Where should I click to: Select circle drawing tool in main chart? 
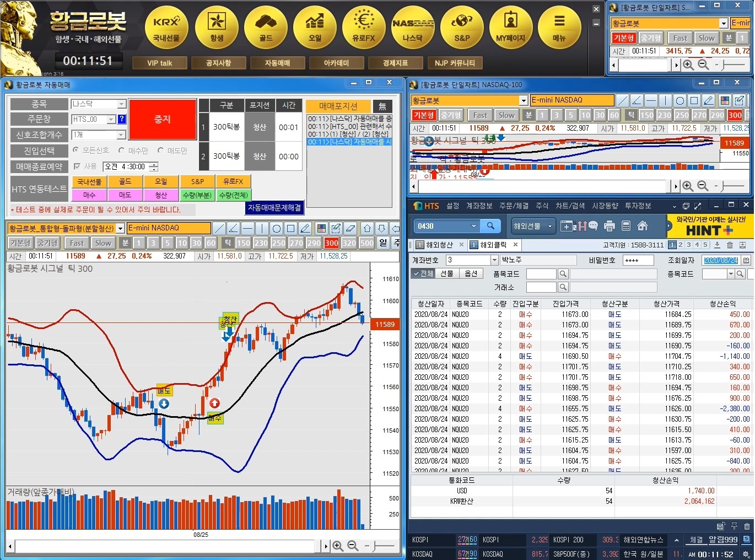pyautogui.click(x=277, y=228)
